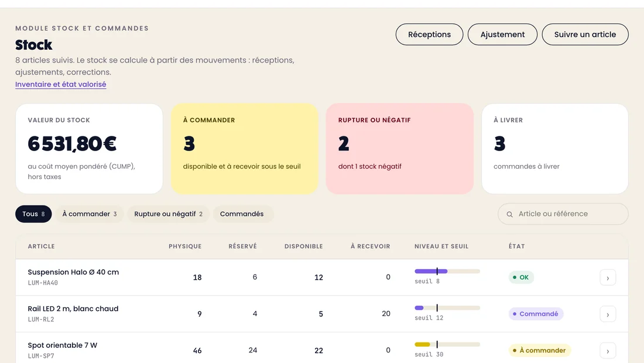Click the À commander status badge in Spot row
The width and height of the screenshot is (644, 363).
(539, 350)
